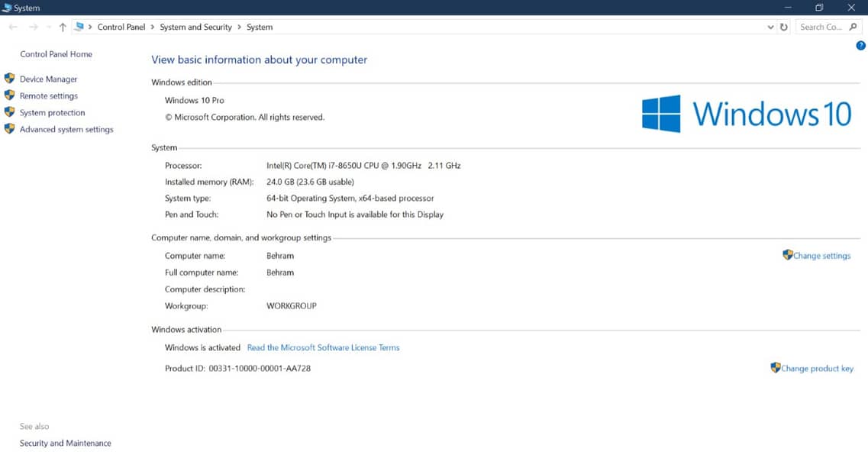Open Advanced system settings
Screen dimensions: 868x458
click(x=66, y=129)
